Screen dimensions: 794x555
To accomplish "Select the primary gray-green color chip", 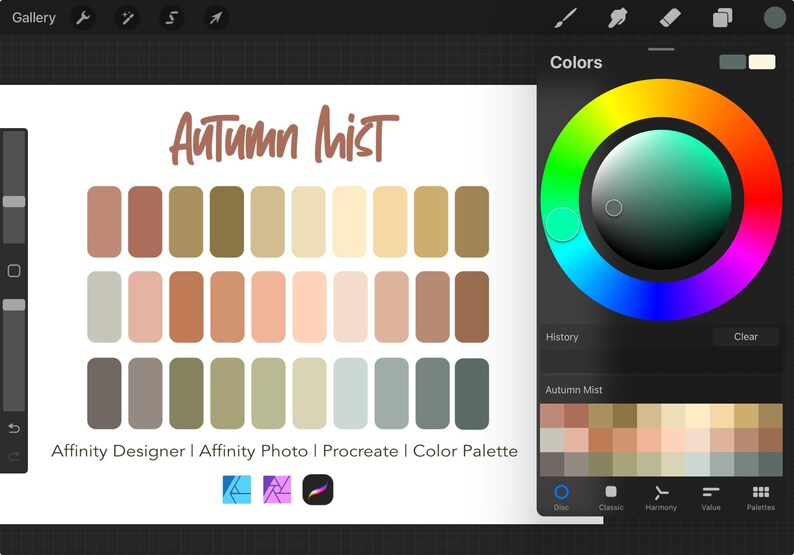I will (x=732, y=62).
